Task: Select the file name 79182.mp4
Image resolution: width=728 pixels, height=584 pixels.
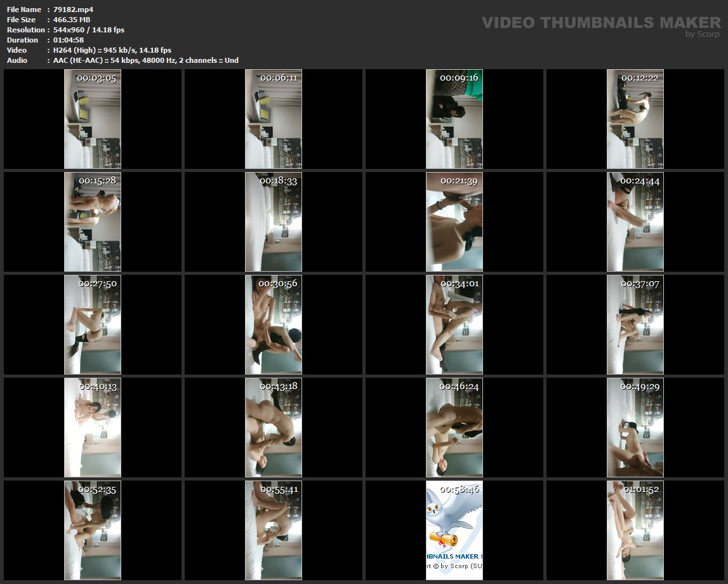Action: tap(74, 10)
